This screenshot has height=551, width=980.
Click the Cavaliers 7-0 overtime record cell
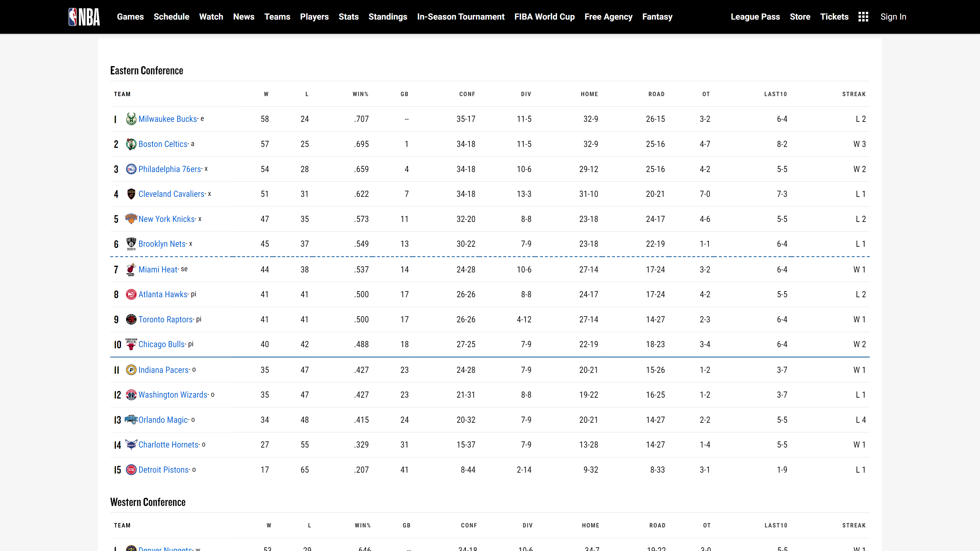[x=705, y=194]
